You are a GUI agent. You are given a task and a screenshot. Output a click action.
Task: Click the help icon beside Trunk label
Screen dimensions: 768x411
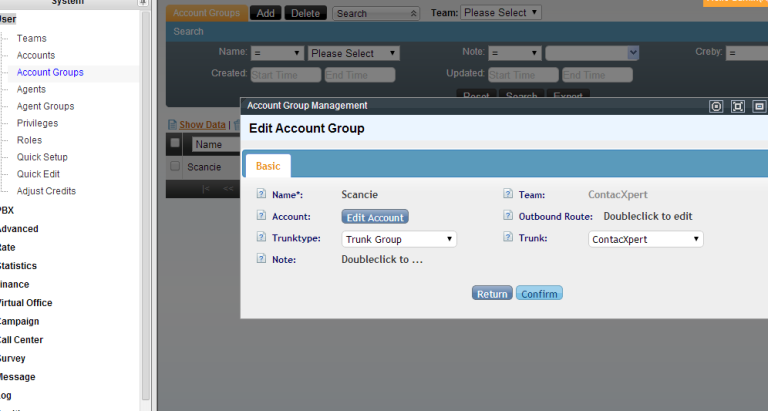pyautogui.click(x=508, y=239)
